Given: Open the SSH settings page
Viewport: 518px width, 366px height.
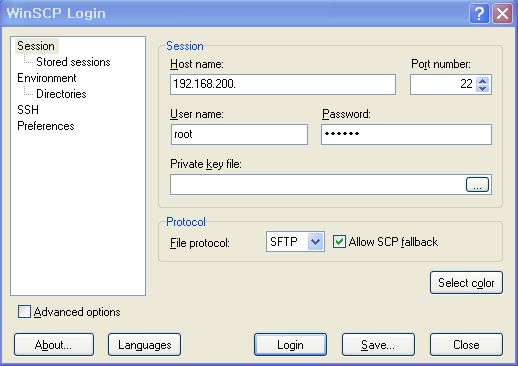Looking at the screenshot, I should click(28, 110).
